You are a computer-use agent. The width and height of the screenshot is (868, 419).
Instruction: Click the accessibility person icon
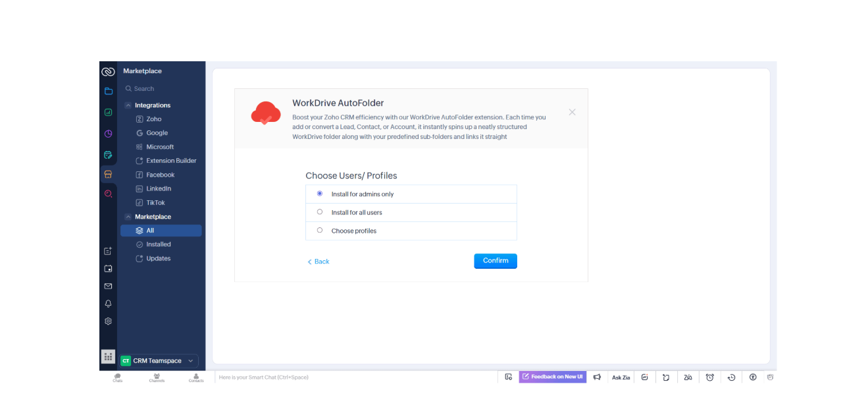(753, 377)
